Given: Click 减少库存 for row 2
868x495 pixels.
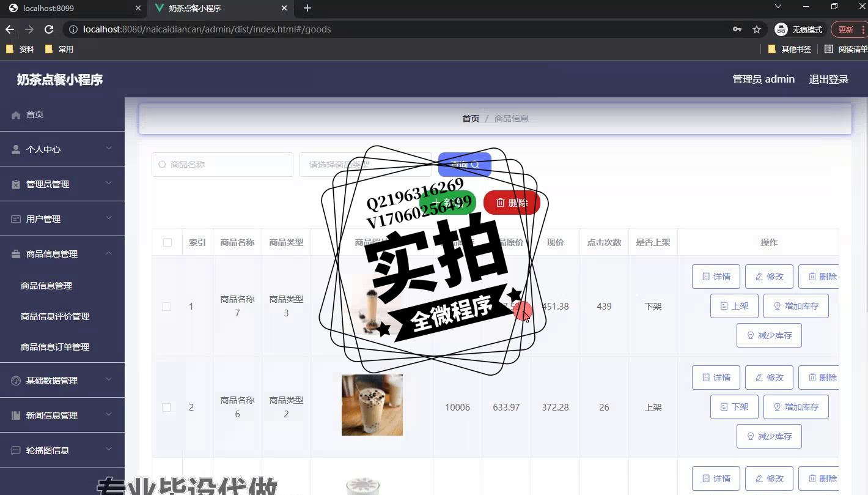Looking at the screenshot, I should (769, 436).
